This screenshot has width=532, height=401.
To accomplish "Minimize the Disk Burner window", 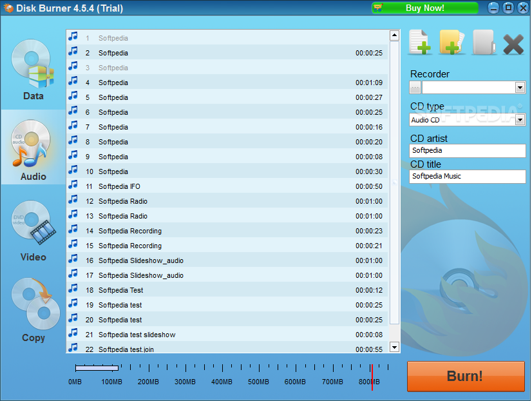I will (x=493, y=8).
